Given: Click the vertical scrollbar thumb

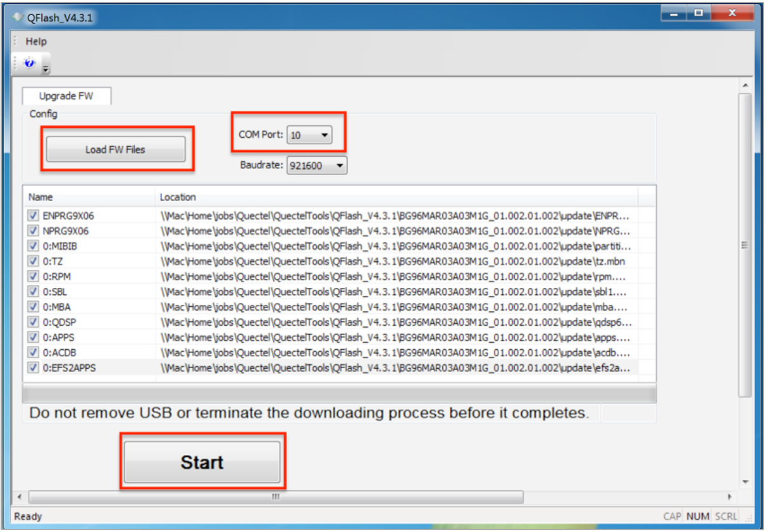Looking at the screenshot, I should tap(744, 245).
